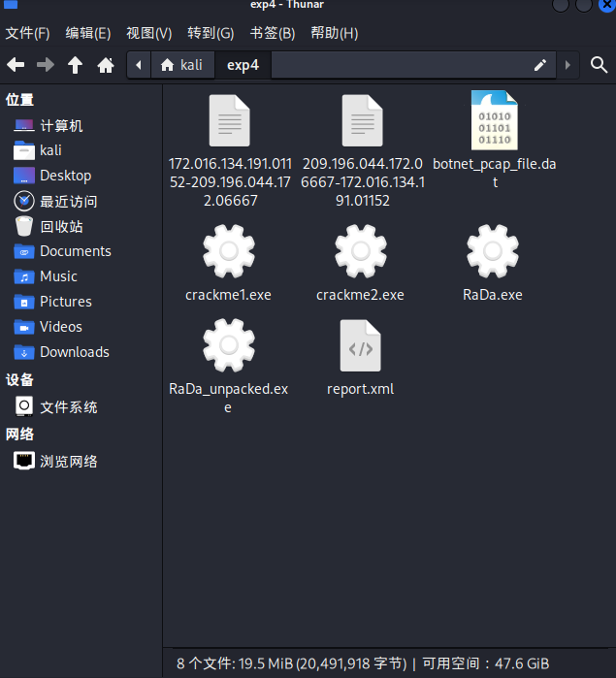Open the 帮助(H) menu
This screenshot has width=616, height=678.
[x=335, y=33]
